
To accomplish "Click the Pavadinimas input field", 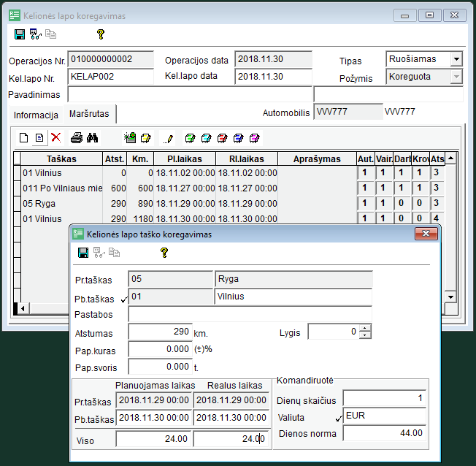I will [x=190, y=95].
